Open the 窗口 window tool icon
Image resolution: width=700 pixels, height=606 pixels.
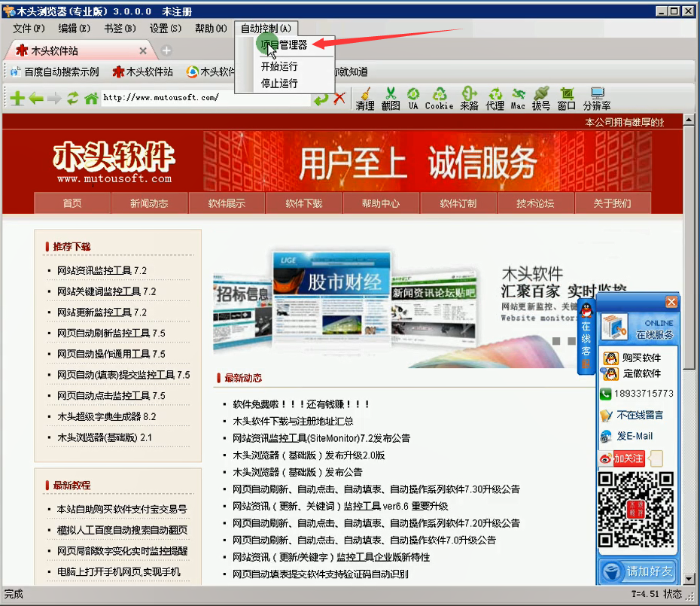coord(567,99)
